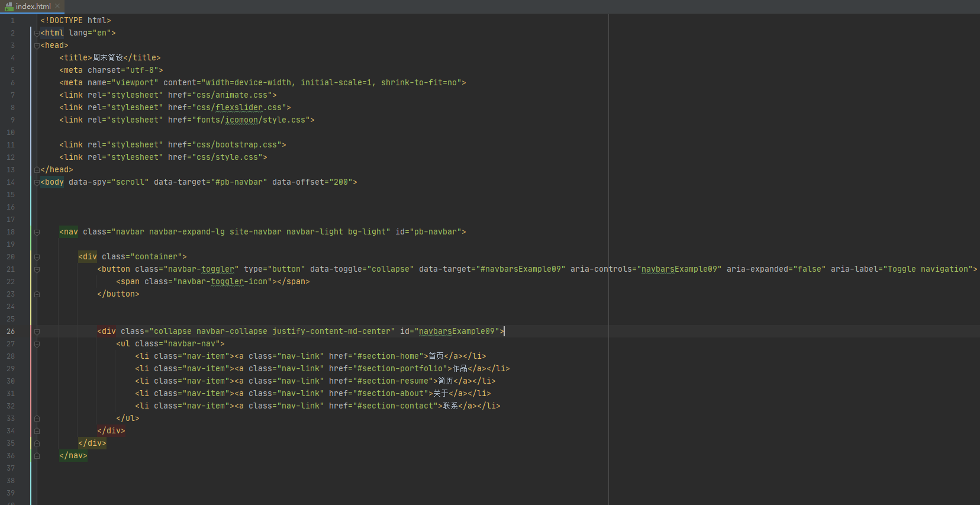Click the #section-portfolio href in nav link
The height and width of the screenshot is (505, 980).
[399, 369]
